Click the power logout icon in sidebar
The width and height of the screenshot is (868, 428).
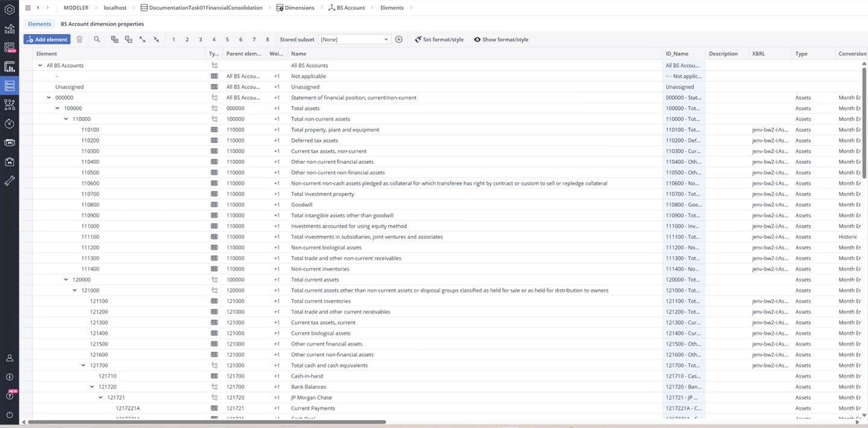click(9, 415)
